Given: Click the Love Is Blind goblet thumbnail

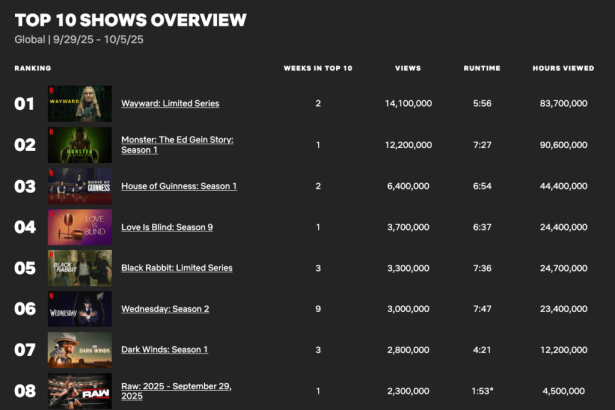Looking at the screenshot, I should 80,227.
